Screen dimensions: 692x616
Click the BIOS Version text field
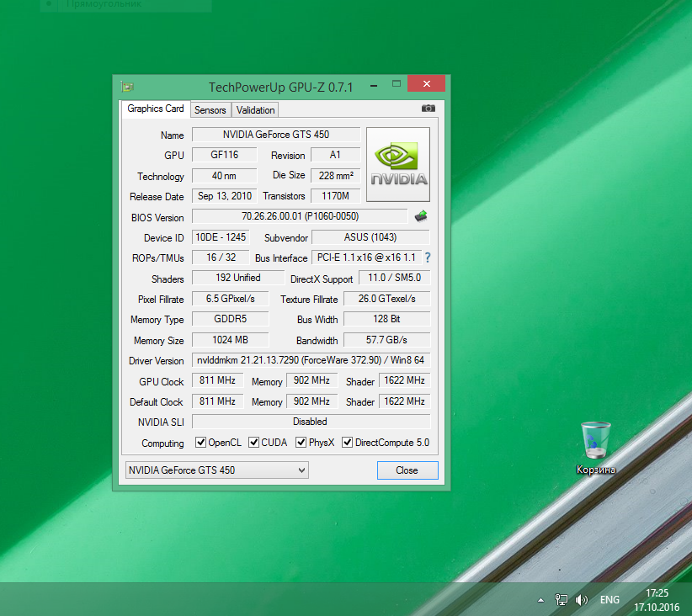click(300, 217)
